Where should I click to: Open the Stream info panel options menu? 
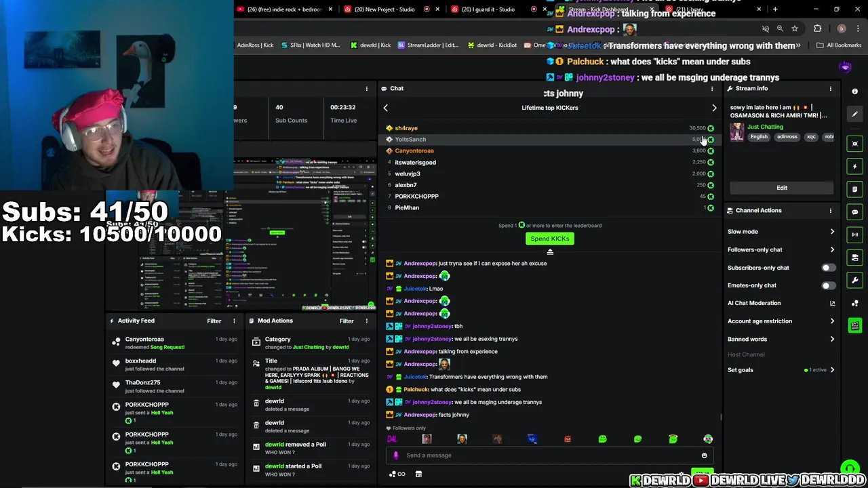[x=830, y=89]
